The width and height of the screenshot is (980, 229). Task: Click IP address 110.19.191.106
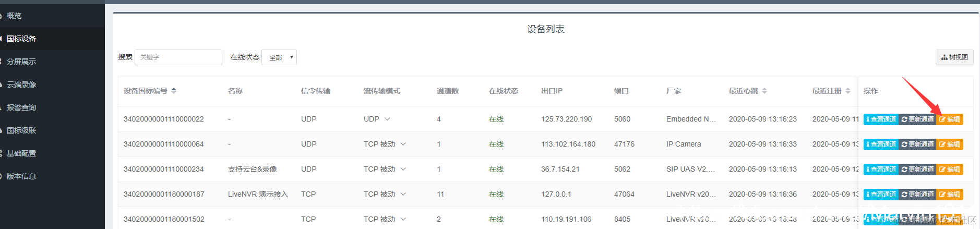pyautogui.click(x=566, y=219)
